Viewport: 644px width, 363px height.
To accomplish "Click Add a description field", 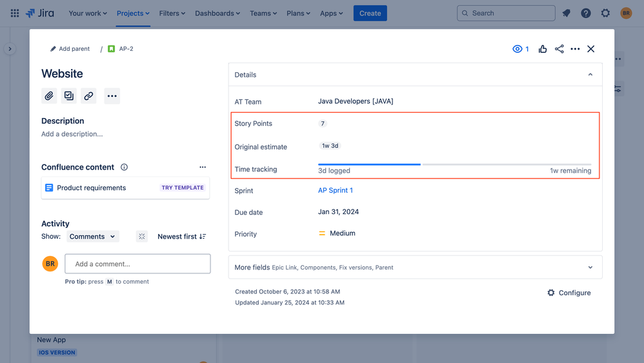I will tap(72, 133).
